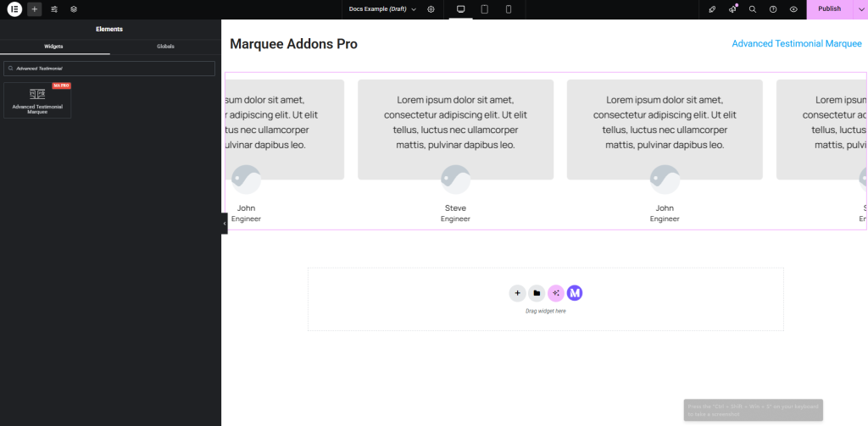868x426 pixels.
Task: Open the Help question mark icon
Action: (x=773, y=9)
